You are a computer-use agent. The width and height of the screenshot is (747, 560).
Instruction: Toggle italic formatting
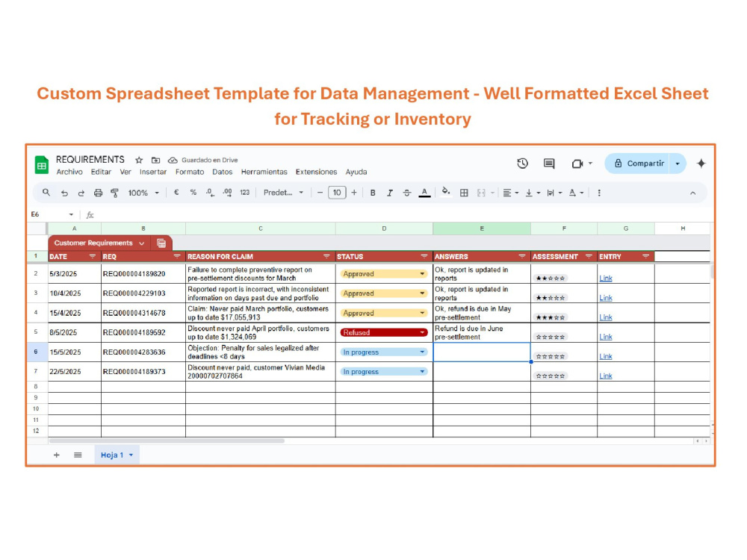[390, 193]
